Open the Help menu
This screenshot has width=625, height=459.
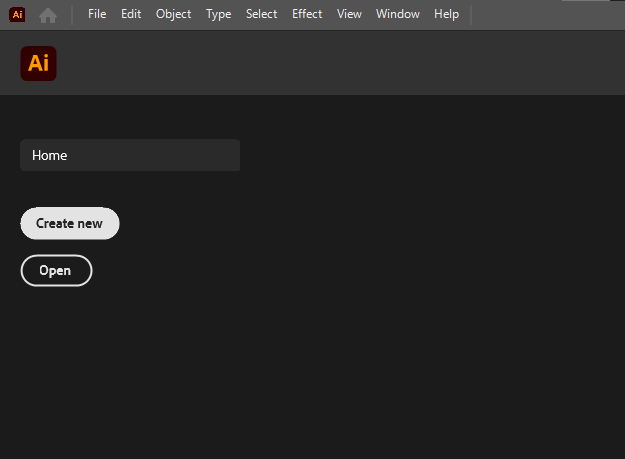click(446, 14)
